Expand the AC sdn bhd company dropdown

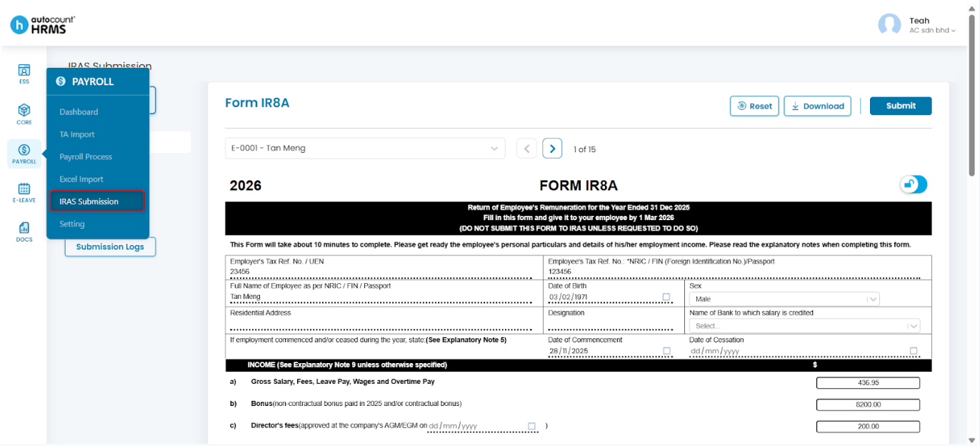click(932, 31)
